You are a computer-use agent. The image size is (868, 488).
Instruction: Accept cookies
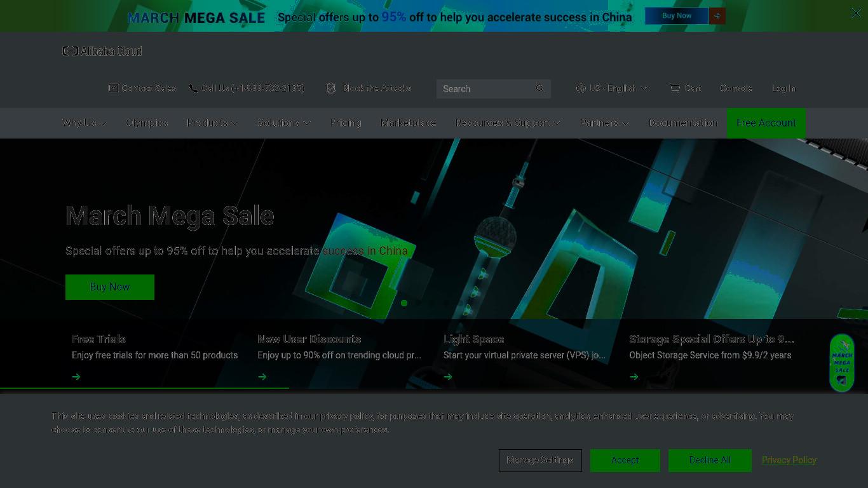[x=625, y=460]
